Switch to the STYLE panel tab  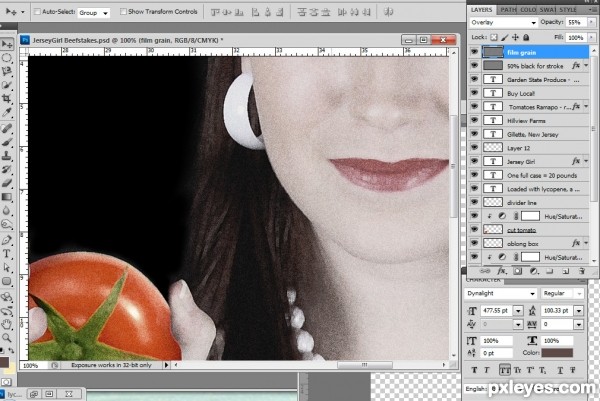(568, 10)
